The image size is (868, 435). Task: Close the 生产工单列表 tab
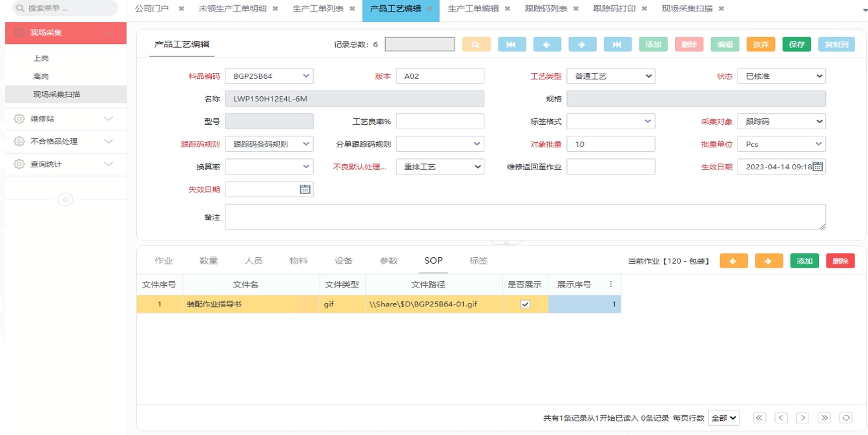(352, 9)
